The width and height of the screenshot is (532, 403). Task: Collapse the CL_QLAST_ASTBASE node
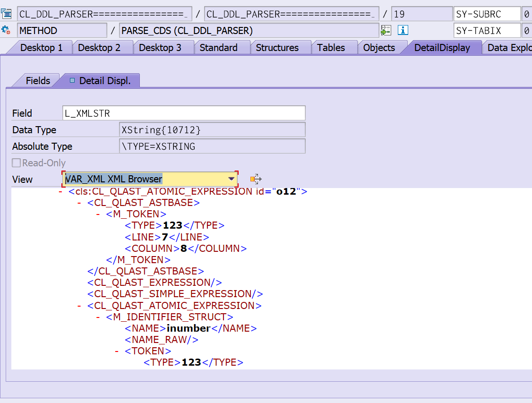(79, 203)
